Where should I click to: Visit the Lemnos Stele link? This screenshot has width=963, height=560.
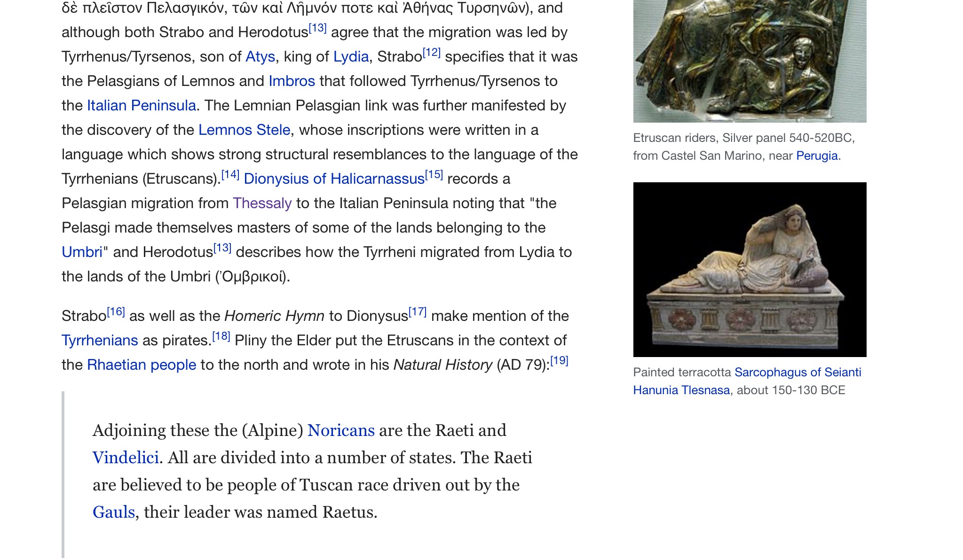244,130
